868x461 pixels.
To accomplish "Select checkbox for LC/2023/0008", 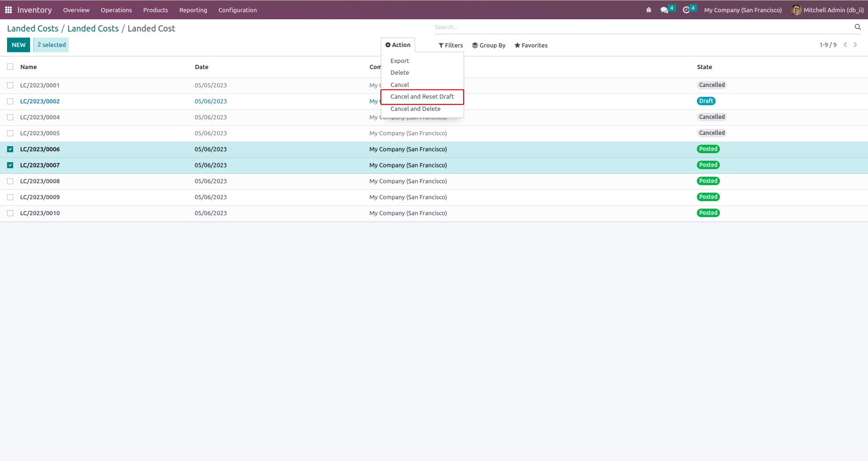I will (10, 181).
